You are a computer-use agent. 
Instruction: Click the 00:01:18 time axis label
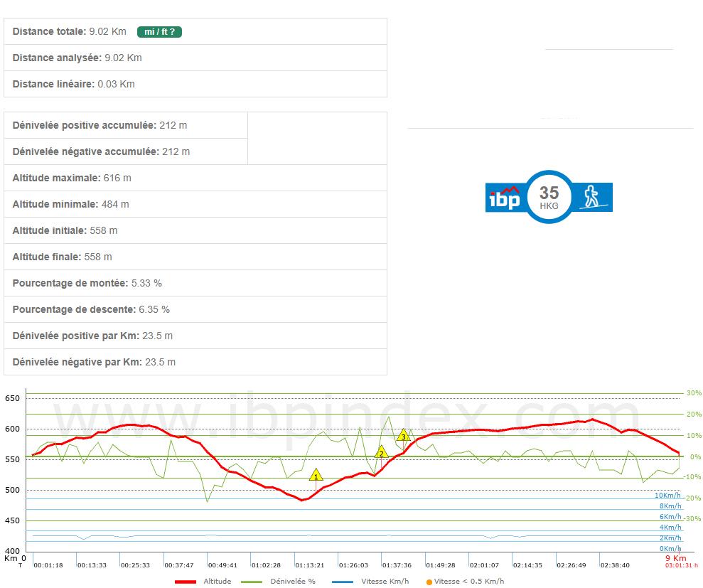pyautogui.click(x=48, y=565)
